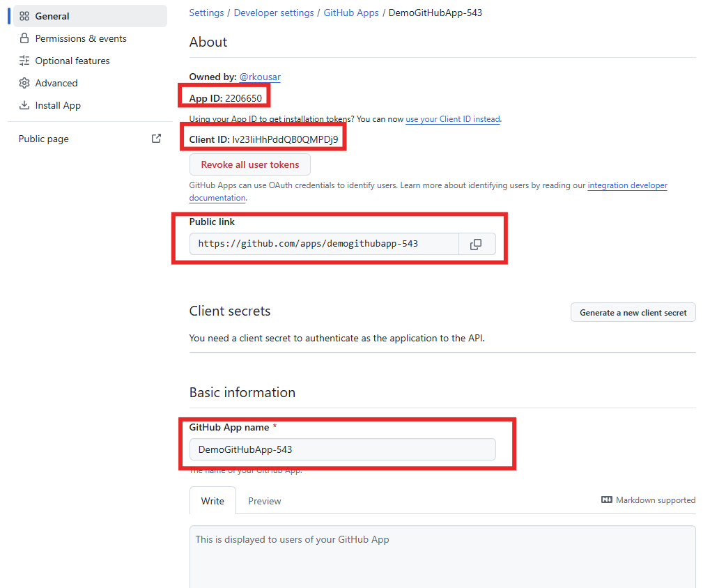This screenshot has width=726, height=588.
Task: Visit the @rkousar owner profile link
Action: 259,77
